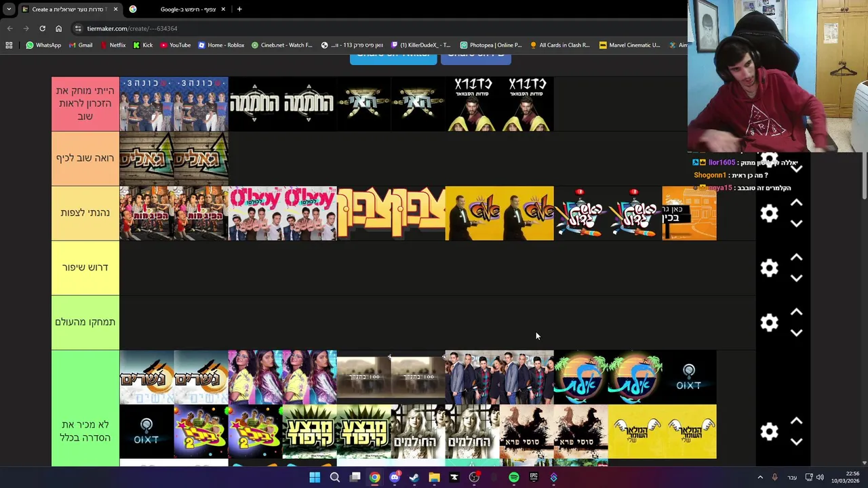Open Discord from the taskbar
Screen dimensions: 868x488
(x=395, y=478)
